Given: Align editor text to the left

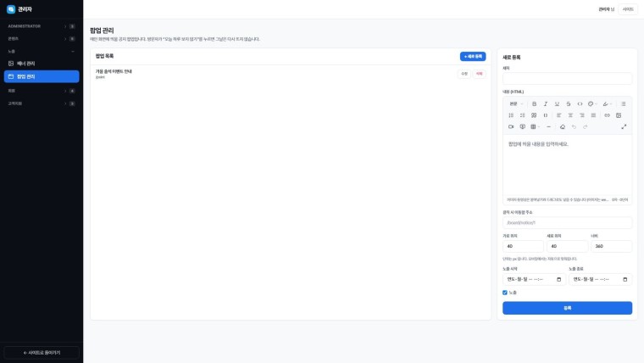Looking at the screenshot, I should tap(559, 115).
